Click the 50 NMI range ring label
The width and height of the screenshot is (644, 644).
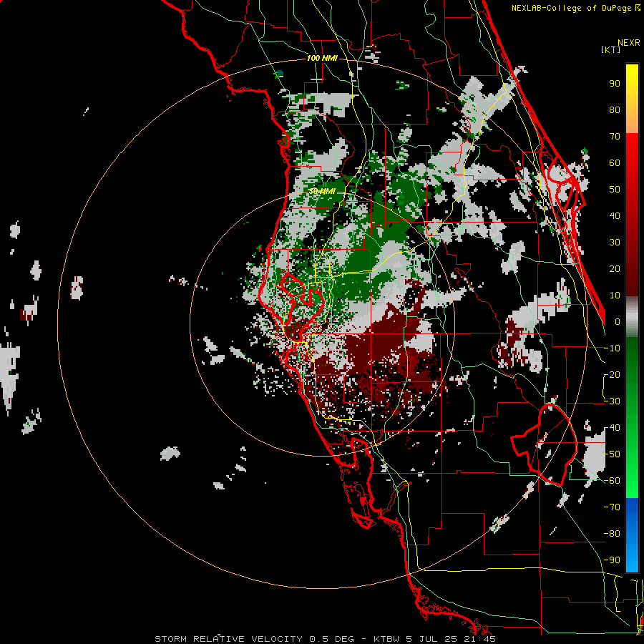pyautogui.click(x=322, y=191)
